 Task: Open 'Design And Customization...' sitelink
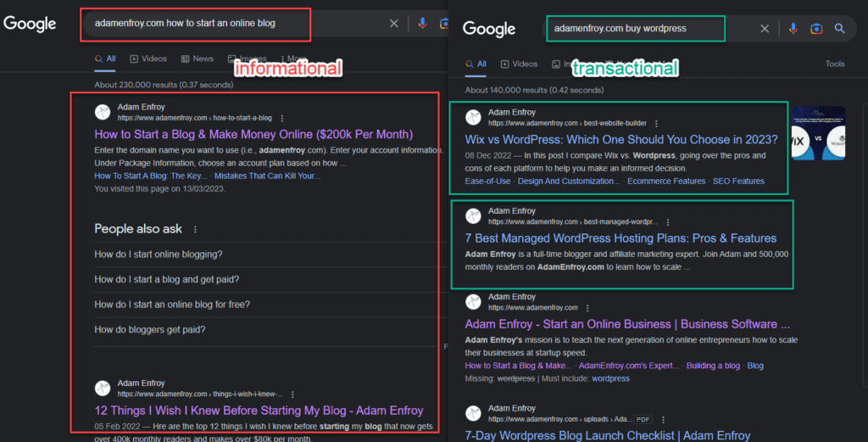569,182
